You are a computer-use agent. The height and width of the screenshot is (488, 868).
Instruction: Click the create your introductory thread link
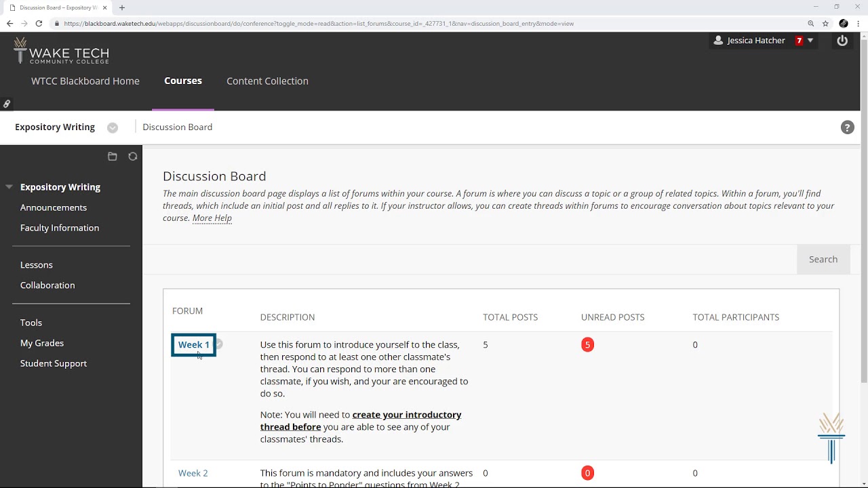coord(361,421)
